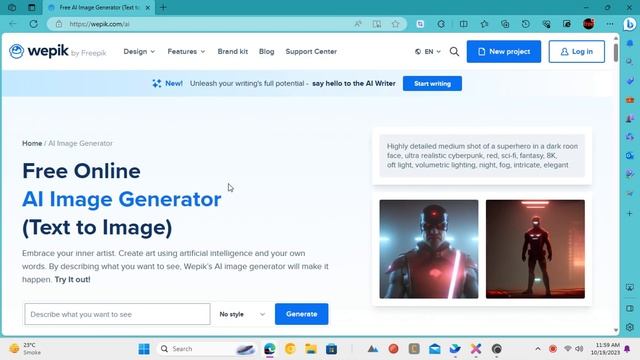Show hidden system tray icons

click(x=538, y=349)
